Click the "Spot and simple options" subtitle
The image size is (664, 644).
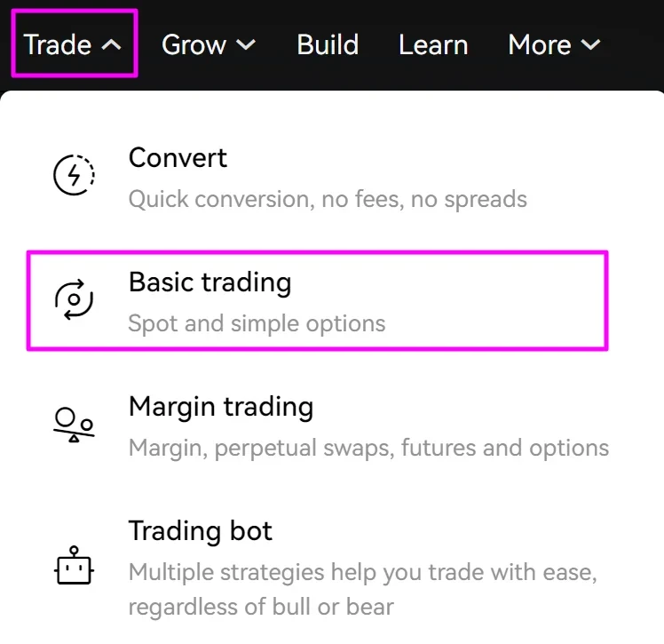(x=257, y=323)
